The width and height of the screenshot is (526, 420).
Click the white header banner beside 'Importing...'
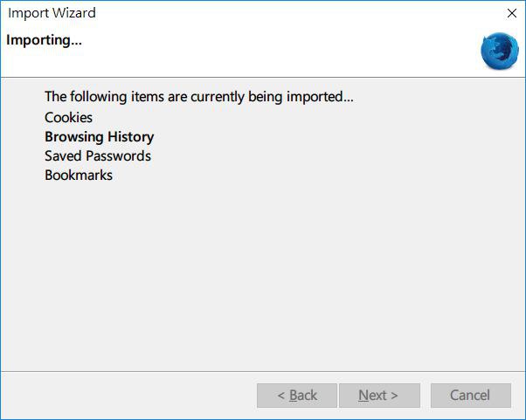point(262,51)
